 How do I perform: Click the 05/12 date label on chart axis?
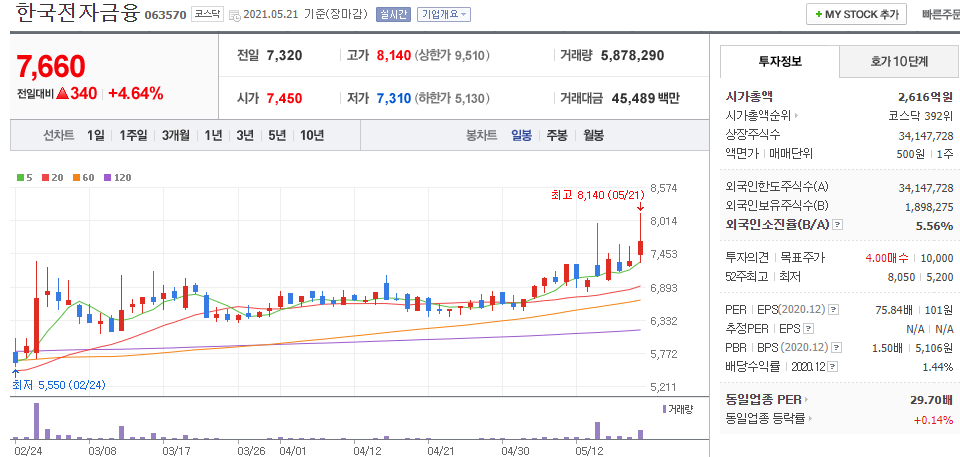(x=588, y=450)
